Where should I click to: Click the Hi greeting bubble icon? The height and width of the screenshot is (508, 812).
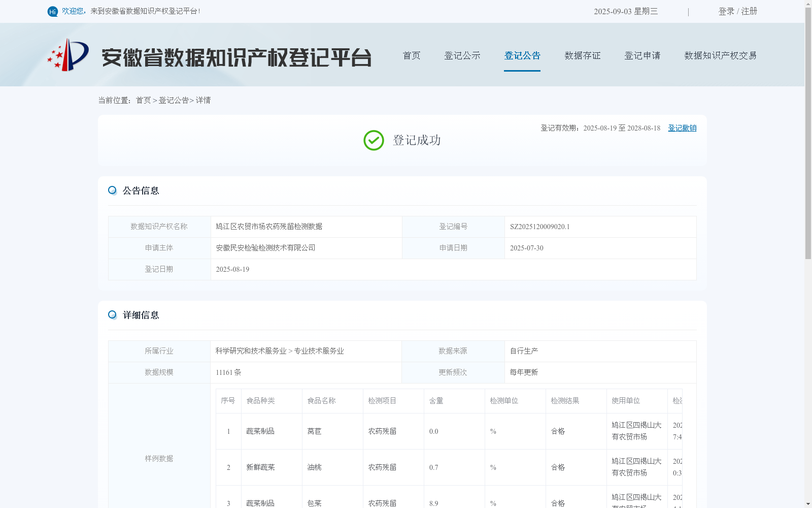[53, 11]
